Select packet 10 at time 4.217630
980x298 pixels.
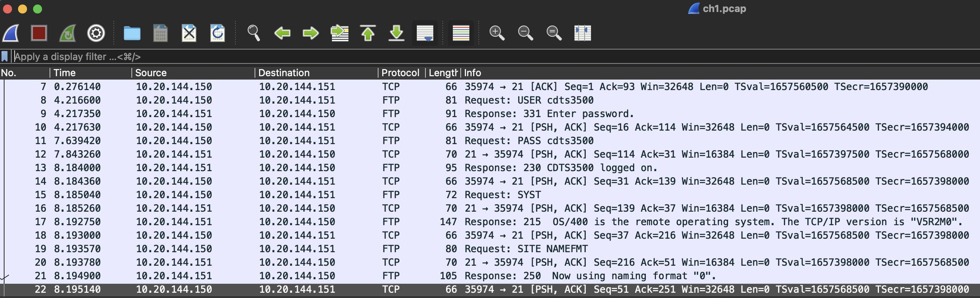coord(490,127)
